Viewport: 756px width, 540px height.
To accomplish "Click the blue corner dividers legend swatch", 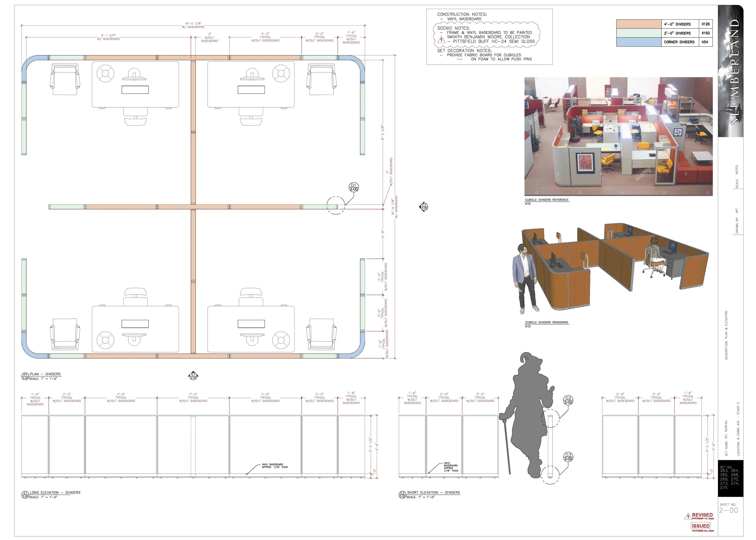I will pos(639,42).
